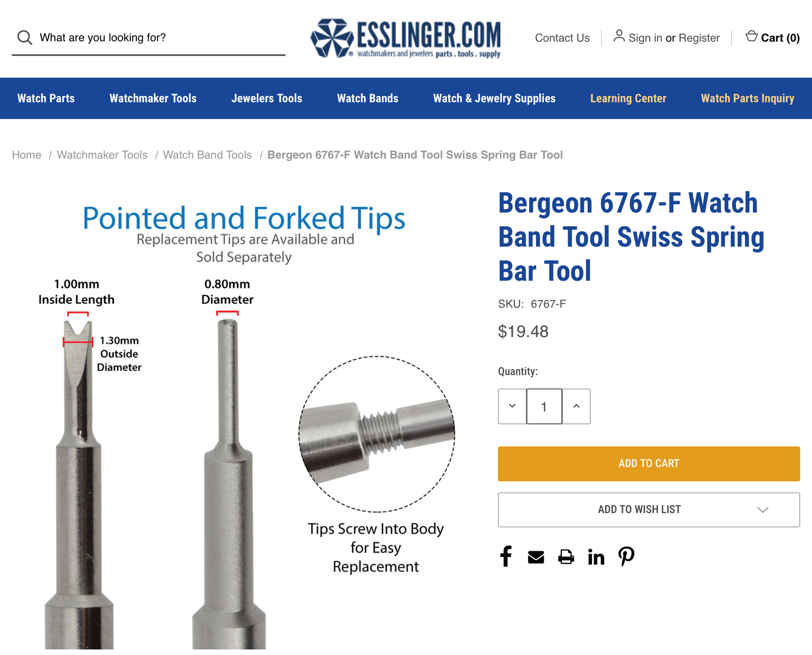Click the Contact Us link
Image resolution: width=812 pixels, height=655 pixels.
(x=562, y=38)
